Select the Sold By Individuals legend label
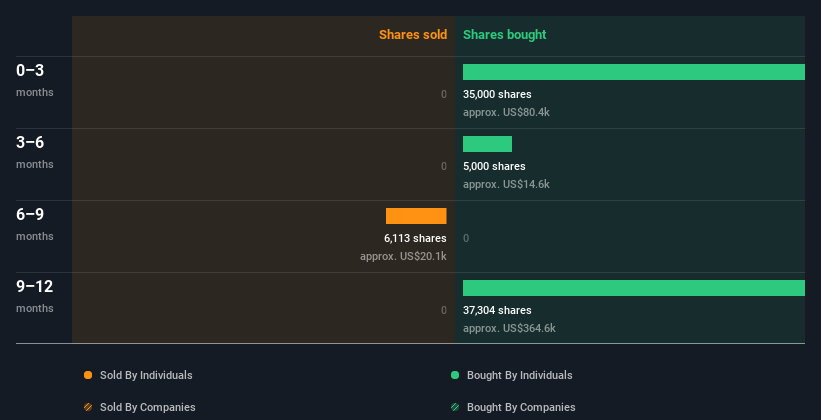 pos(146,375)
